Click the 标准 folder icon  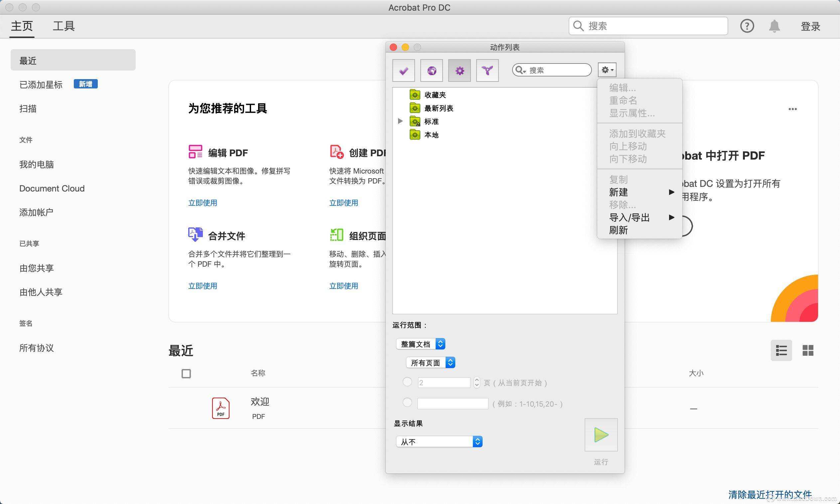(415, 121)
